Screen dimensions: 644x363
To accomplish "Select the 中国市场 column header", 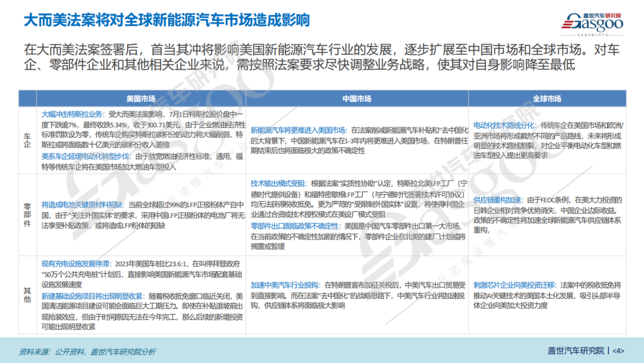I will click(357, 99).
